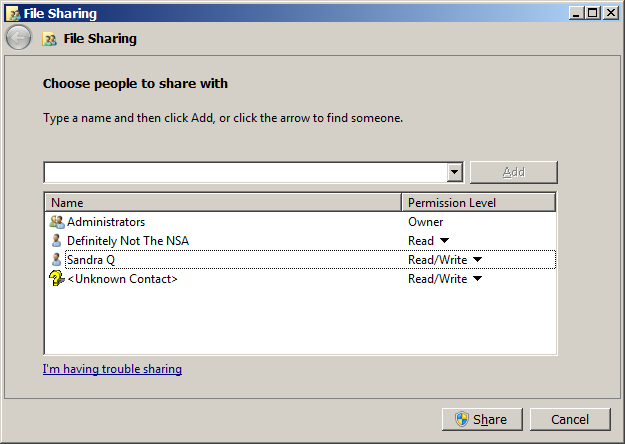Viewport: 625px width, 444px height.
Task: Minimize the File Sharing window
Action: (576, 14)
